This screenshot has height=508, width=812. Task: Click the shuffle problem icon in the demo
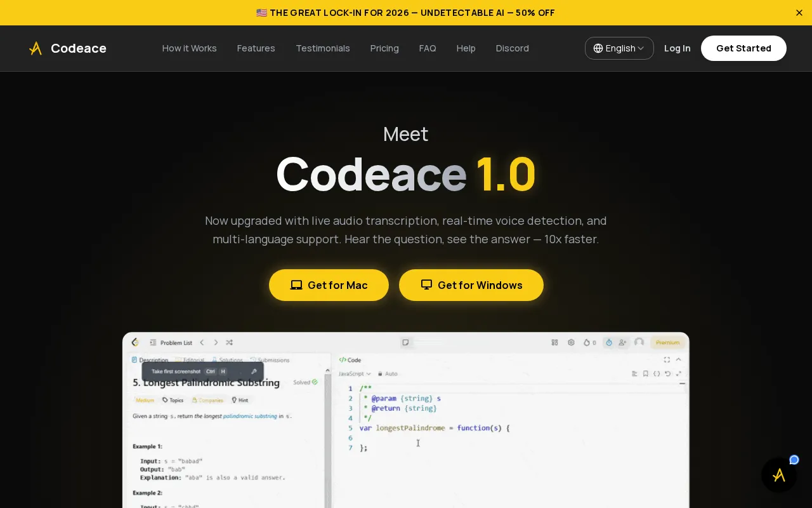(x=230, y=342)
